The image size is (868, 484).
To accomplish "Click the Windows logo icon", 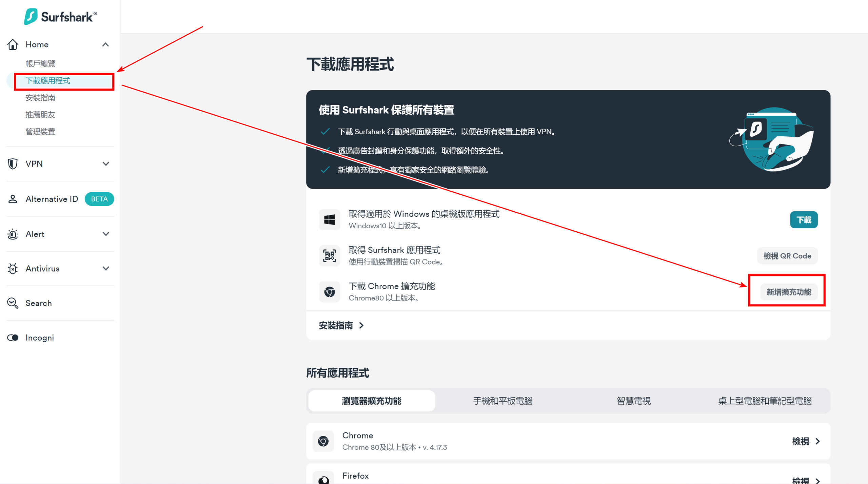I will coord(330,220).
